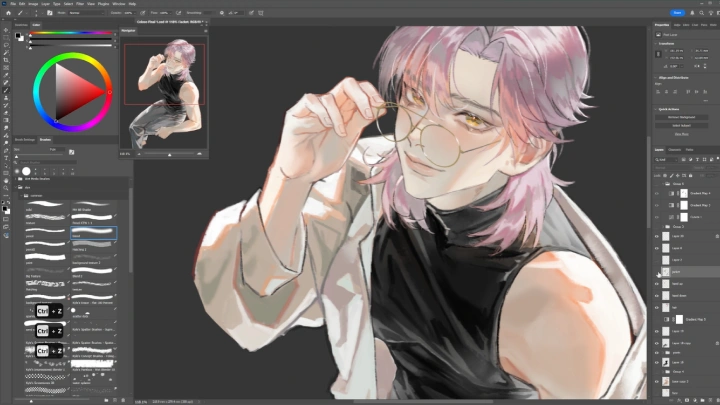Expand Group 4 in Layers panel

pos(662,371)
